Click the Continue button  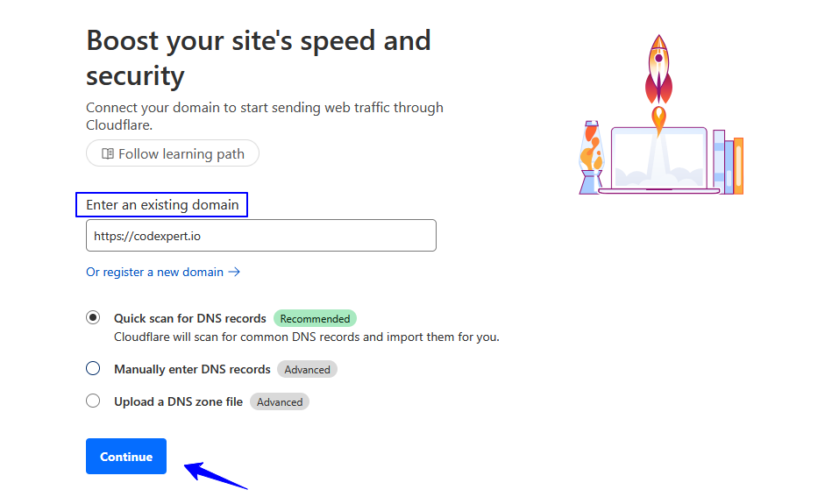point(125,457)
